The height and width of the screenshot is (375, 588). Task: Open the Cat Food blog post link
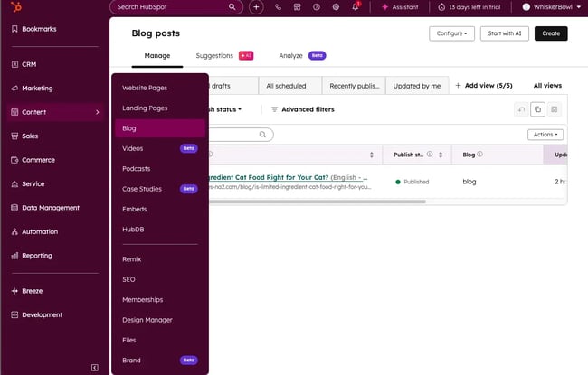click(x=288, y=177)
